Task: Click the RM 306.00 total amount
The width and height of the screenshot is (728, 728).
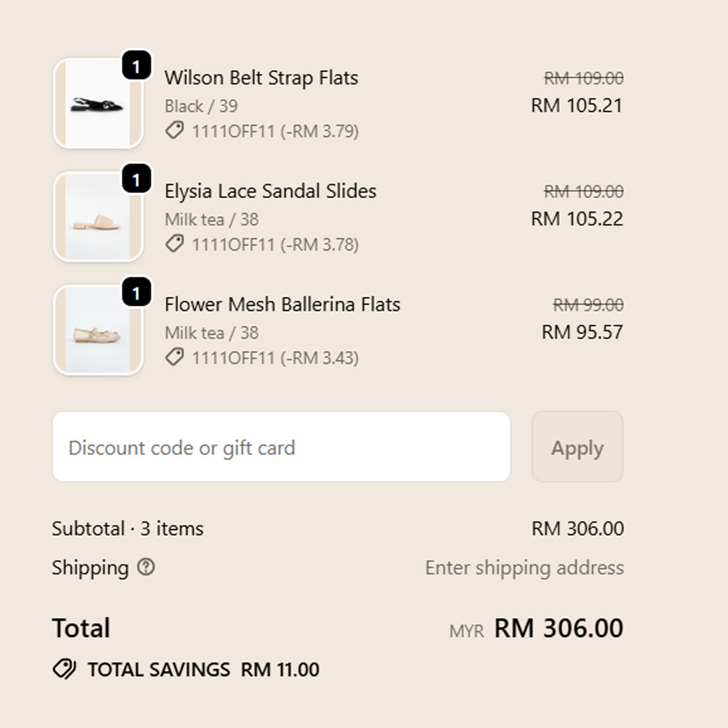Action: 558,628
